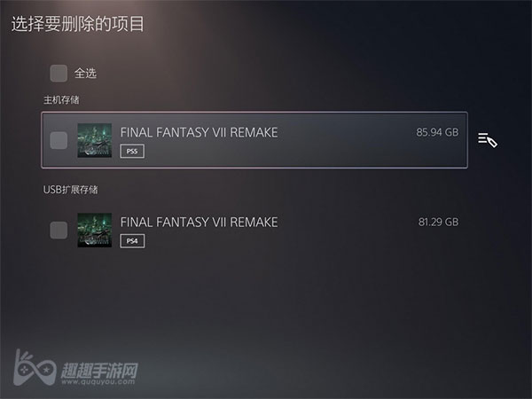Click the 全选 label text

tap(85, 74)
